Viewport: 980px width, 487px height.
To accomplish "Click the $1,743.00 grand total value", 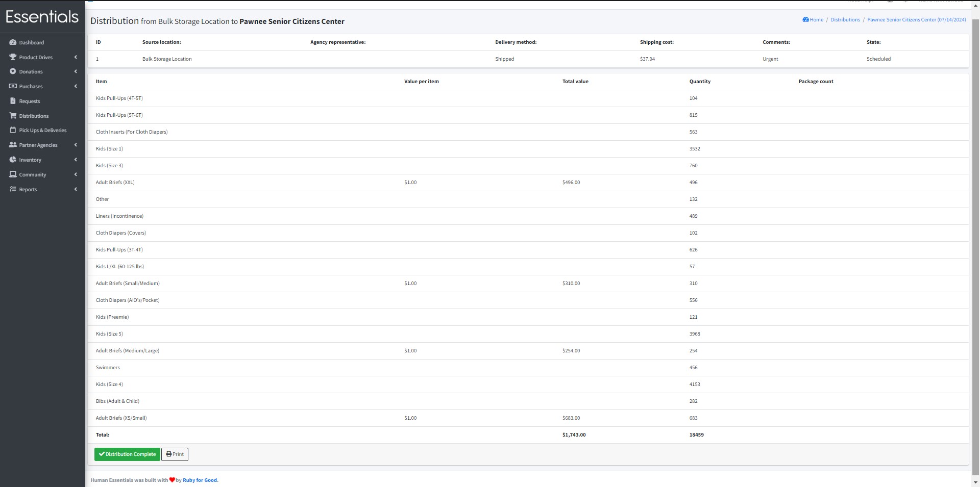I will tap(574, 434).
